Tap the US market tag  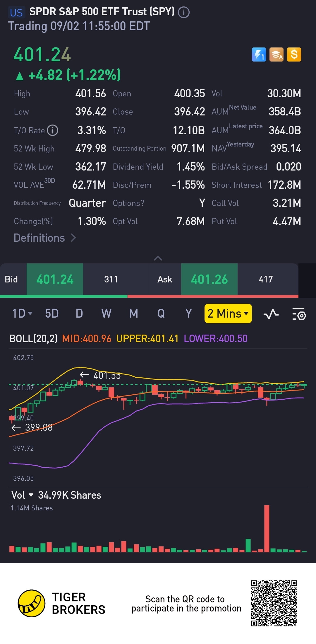pyautogui.click(x=16, y=13)
